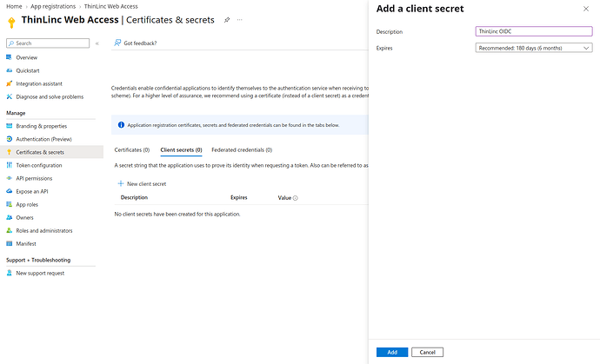Click the plus icon for New client secret

(121, 183)
